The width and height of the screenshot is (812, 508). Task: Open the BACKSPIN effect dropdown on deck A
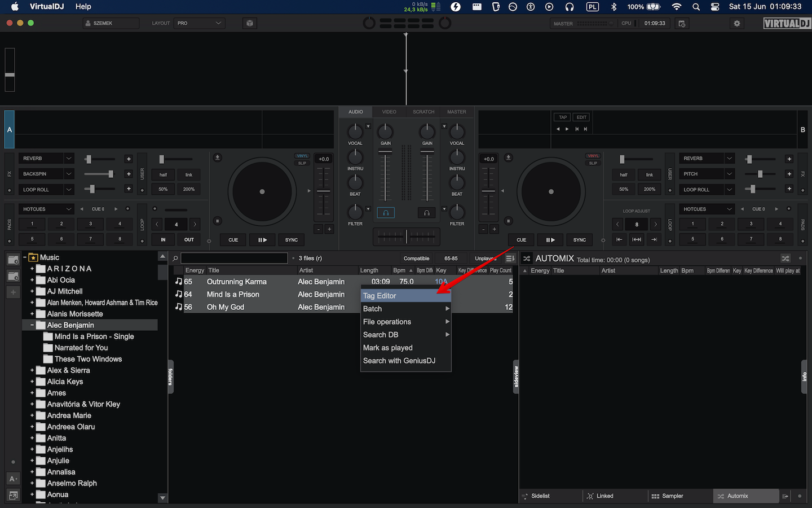coord(69,174)
